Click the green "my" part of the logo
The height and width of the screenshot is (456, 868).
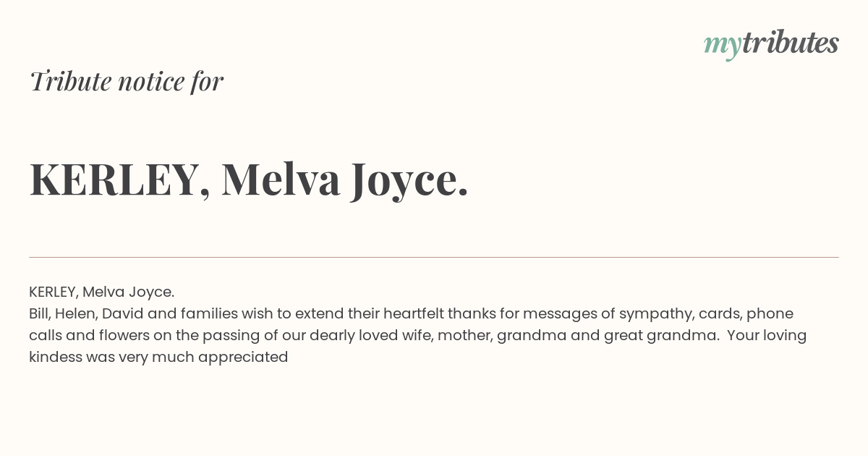[723, 47]
